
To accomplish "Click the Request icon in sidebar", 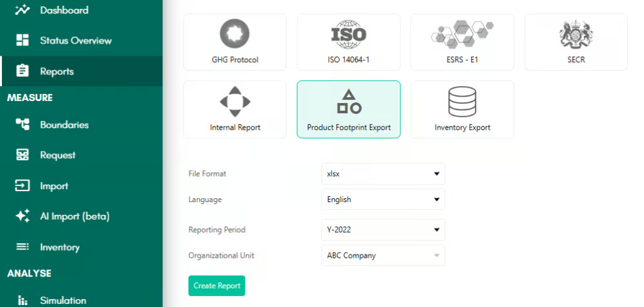I will pyautogui.click(x=22, y=155).
